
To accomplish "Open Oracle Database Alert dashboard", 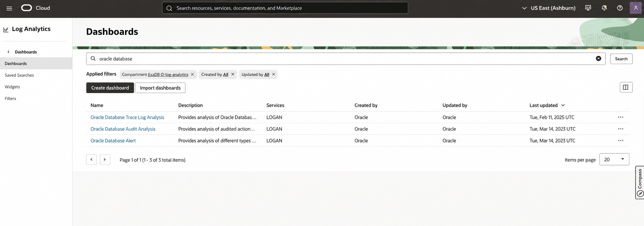I will tap(113, 141).
